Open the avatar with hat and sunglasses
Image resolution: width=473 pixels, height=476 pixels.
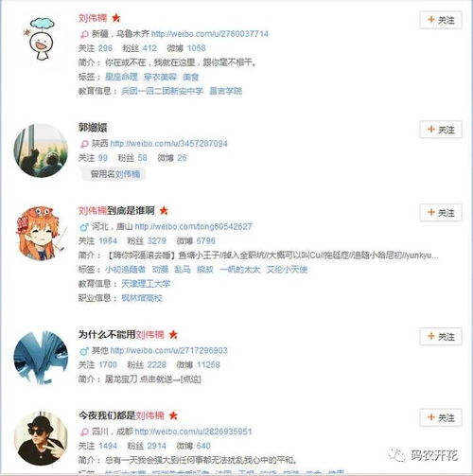click(41, 438)
